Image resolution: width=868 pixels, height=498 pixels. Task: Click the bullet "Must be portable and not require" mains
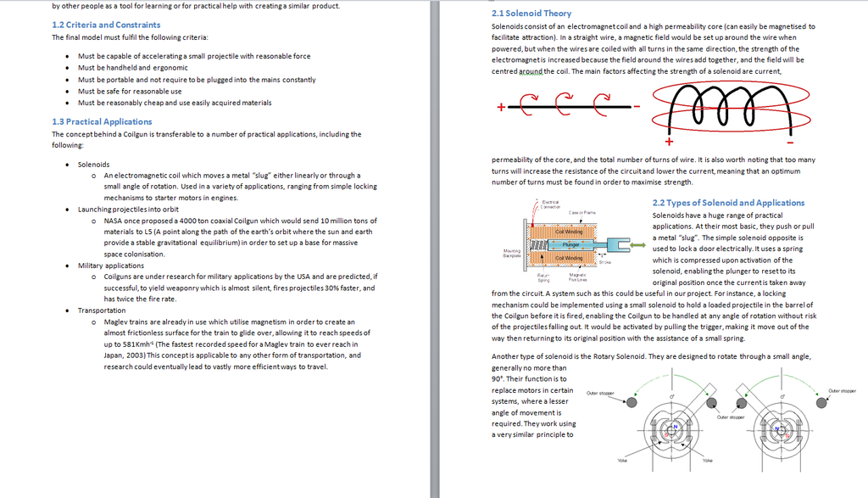point(197,80)
